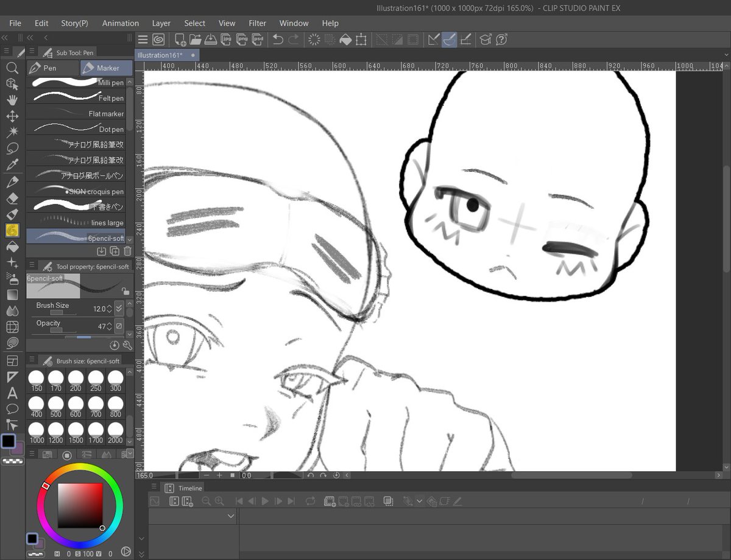The width and height of the screenshot is (731, 560).
Task: Play the animation in the timeline
Action: (265, 501)
